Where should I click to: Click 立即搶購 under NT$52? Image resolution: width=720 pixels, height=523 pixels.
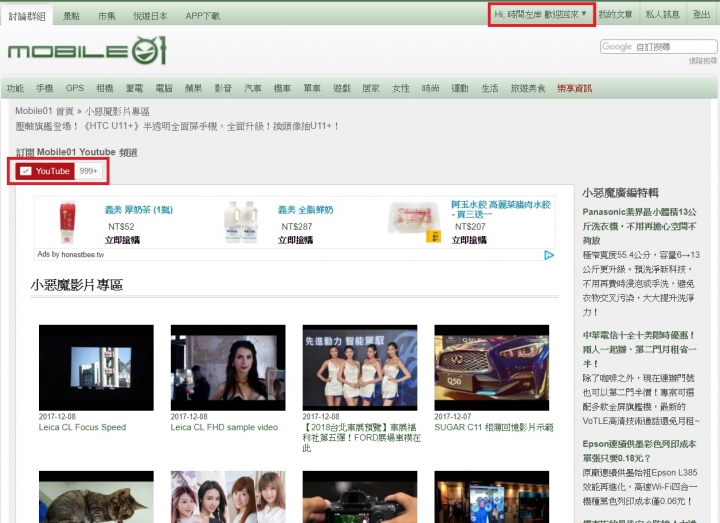click(x=122, y=240)
